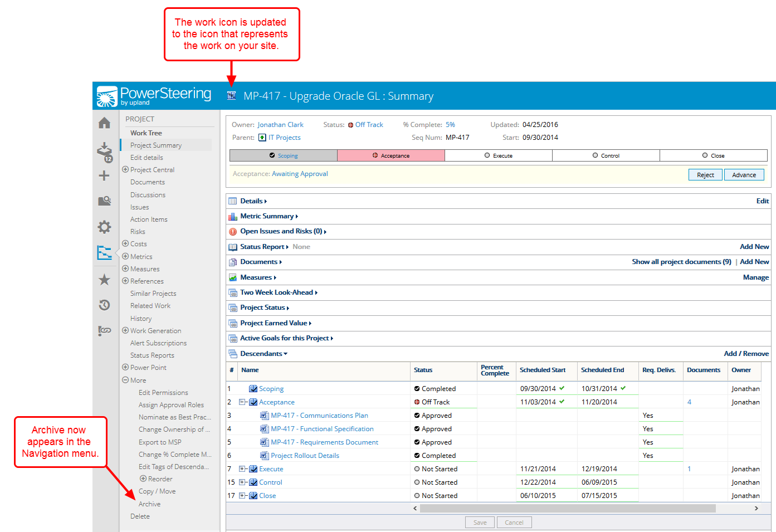776x532 pixels.
Task: Expand Power Point in navigation menu
Action: point(125,367)
